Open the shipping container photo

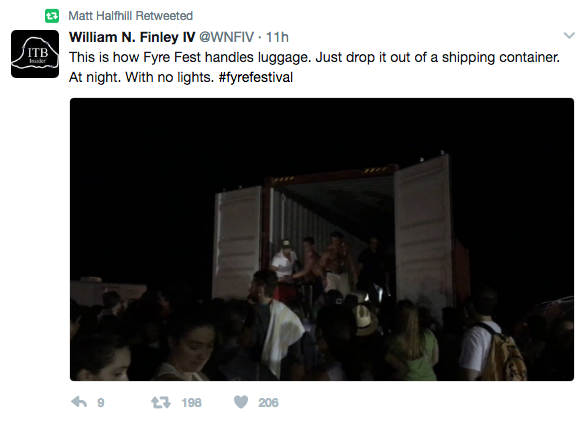coord(322,239)
